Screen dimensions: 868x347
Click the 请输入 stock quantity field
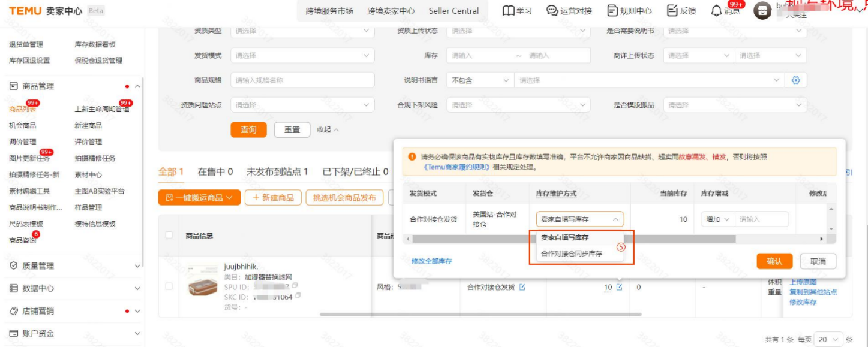tap(759, 219)
